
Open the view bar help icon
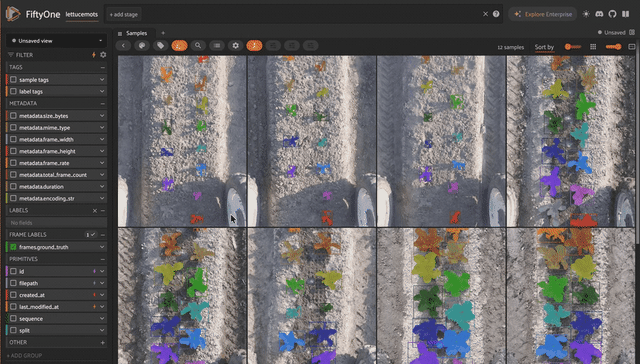point(496,14)
